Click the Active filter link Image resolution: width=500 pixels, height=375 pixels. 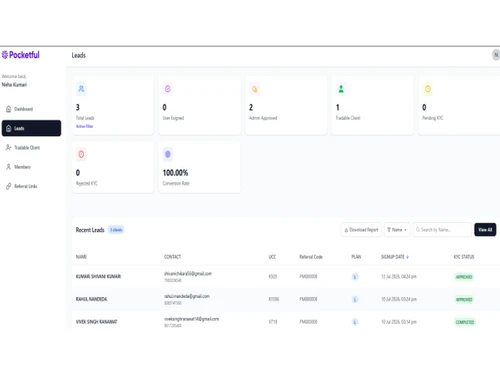coord(84,126)
